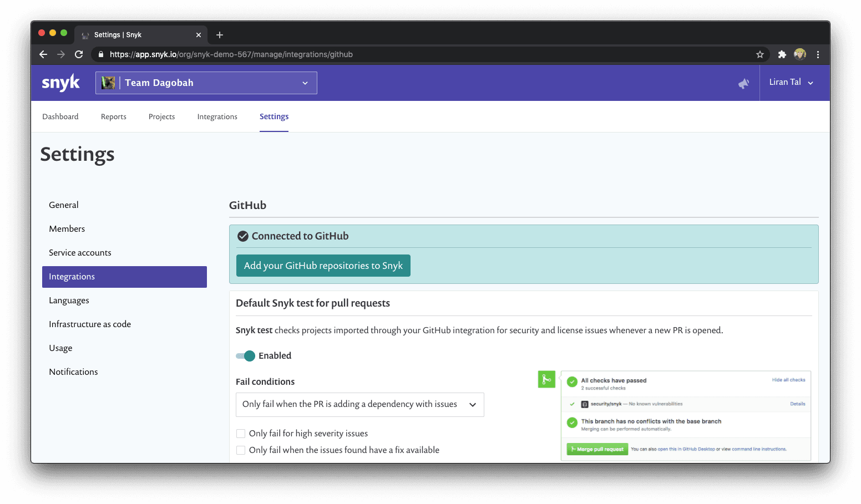The width and height of the screenshot is (861, 504).
Task: Toggle the Enabled switch for Snyk test
Action: (245, 356)
